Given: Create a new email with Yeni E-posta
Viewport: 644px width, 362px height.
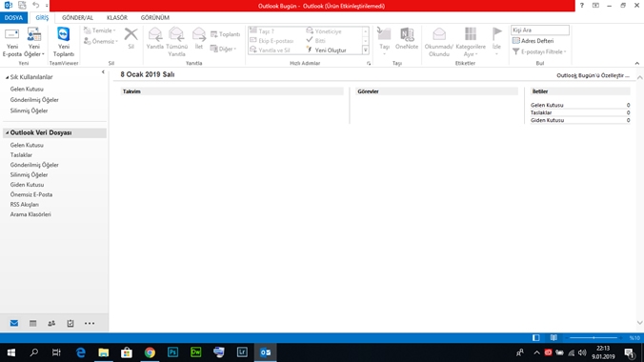Looking at the screenshot, I should pyautogui.click(x=12, y=42).
